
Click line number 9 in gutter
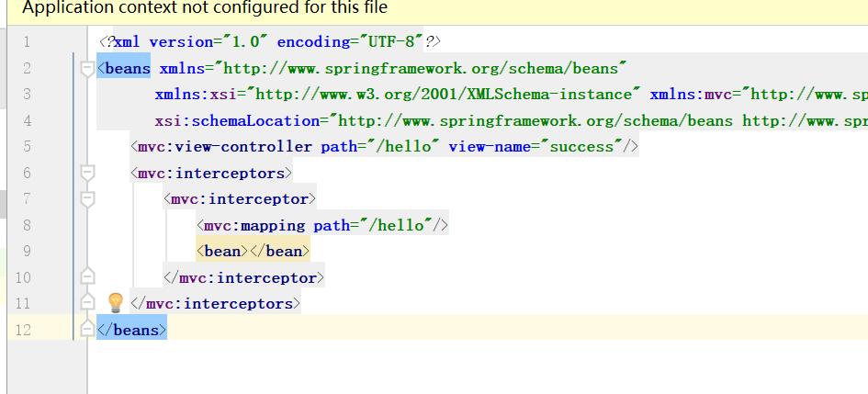pos(27,252)
